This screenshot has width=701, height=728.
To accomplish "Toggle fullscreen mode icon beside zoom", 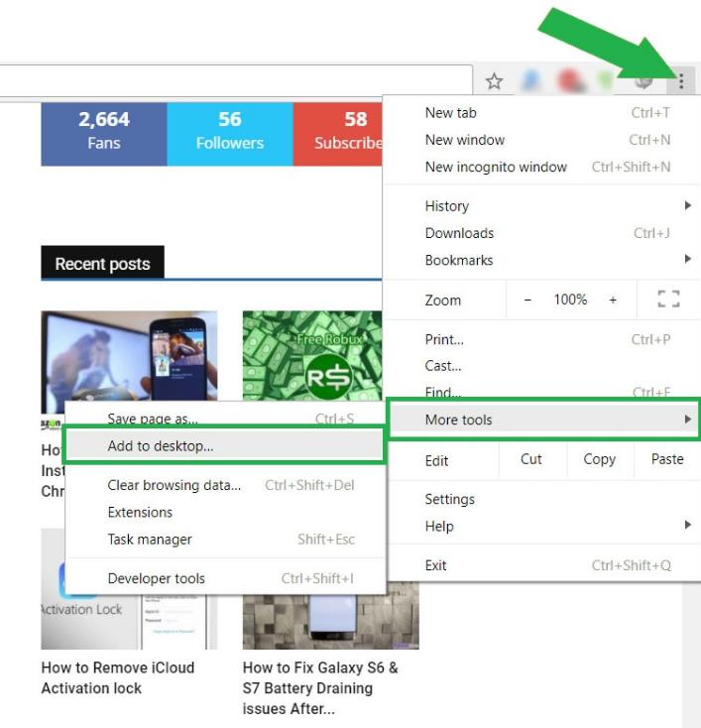I will click(x=668, y=299).
